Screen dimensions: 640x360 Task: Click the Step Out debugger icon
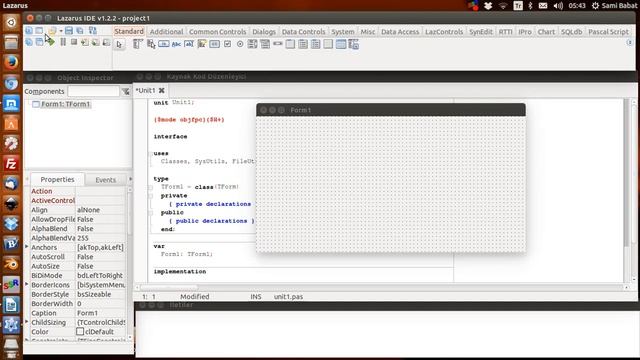(106, 42)
